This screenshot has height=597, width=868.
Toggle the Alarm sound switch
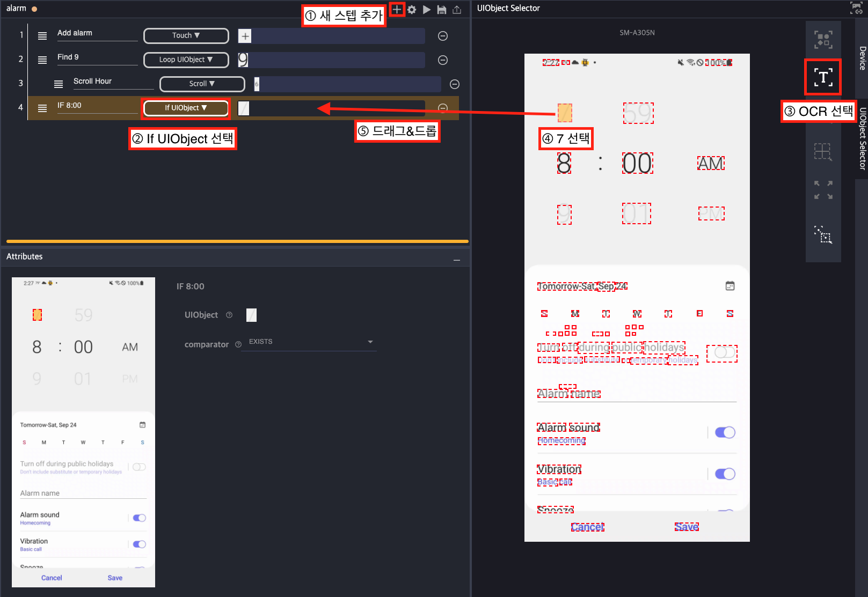point(725,432)
